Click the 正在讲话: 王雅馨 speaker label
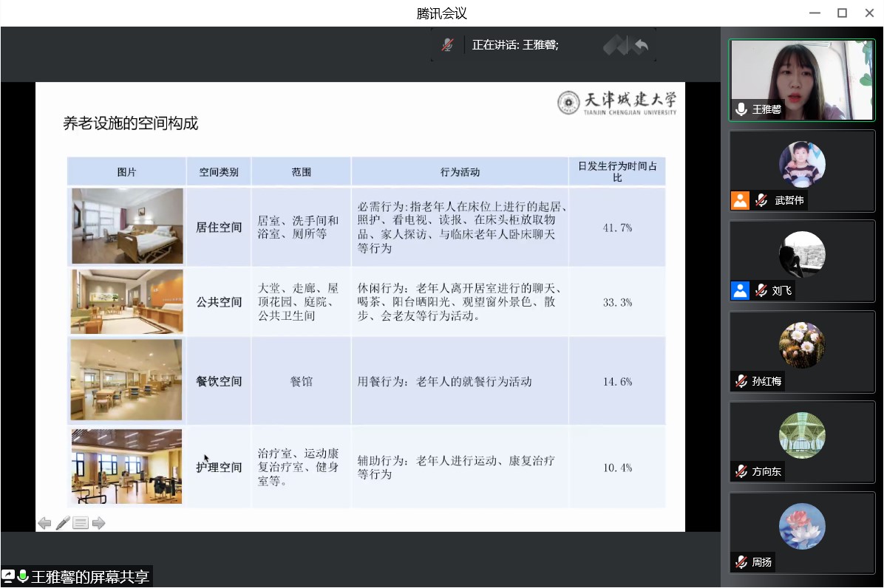The image size is (884, 588). [515, 45]
